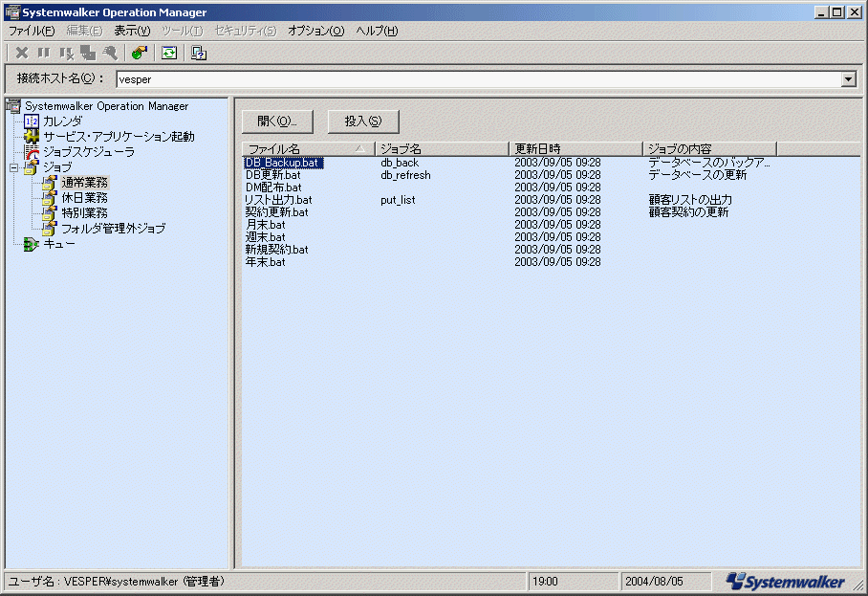Select 契約更新.bat in the file list
This screenshot has width=868, height=596.
click(277, 212)
